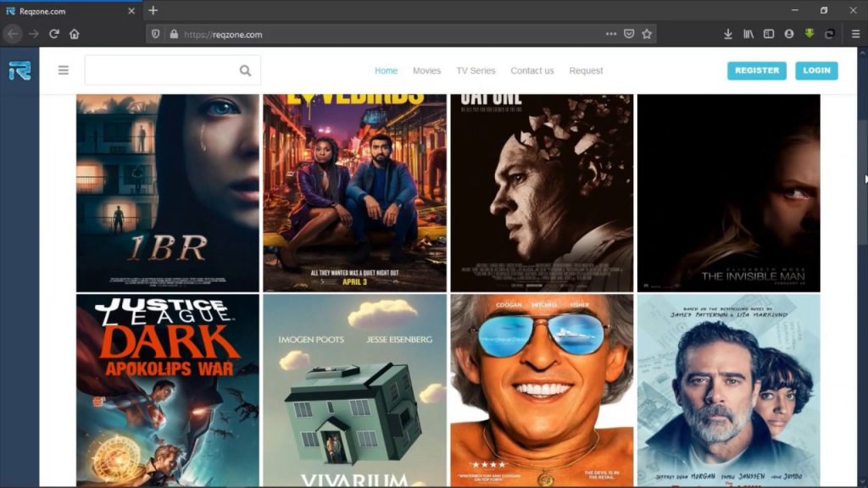This screenshot has height=488, width=868.
Task: Open the downloads panel
Action: [x=728, y=34]
